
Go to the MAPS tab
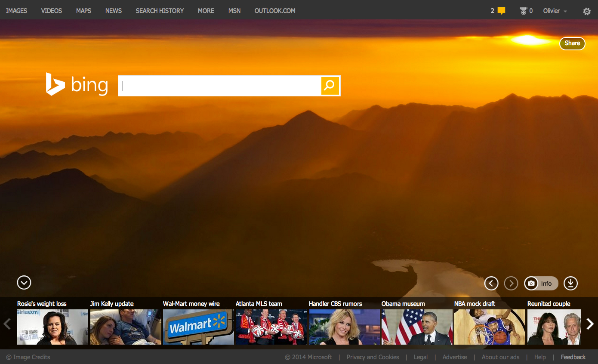pyautogui.click(x=83, y=11)
